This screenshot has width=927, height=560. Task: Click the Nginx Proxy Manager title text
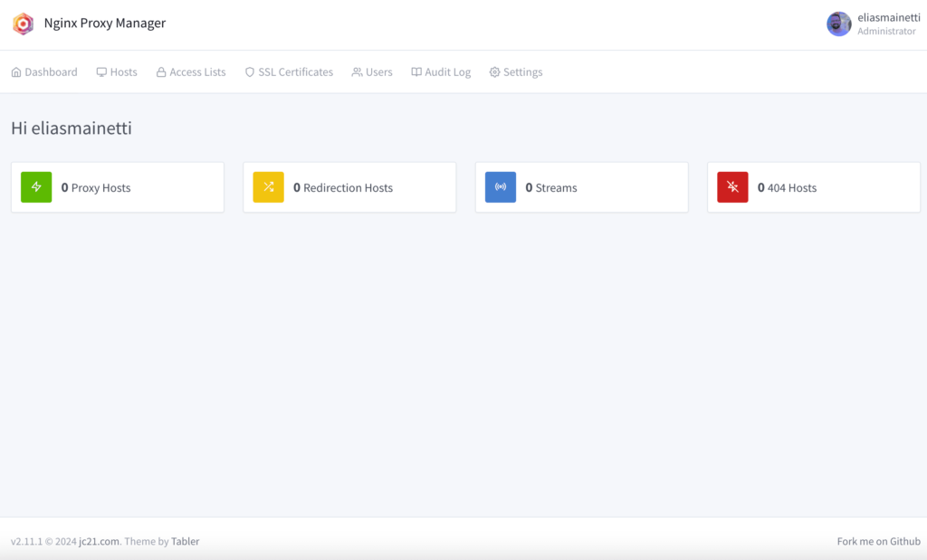[x=105, y=24]
